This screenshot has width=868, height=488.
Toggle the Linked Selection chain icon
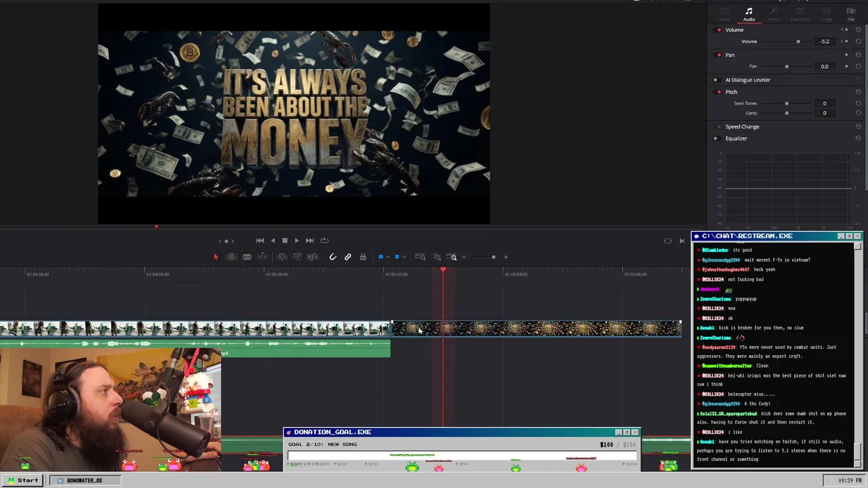click(348, 257)
